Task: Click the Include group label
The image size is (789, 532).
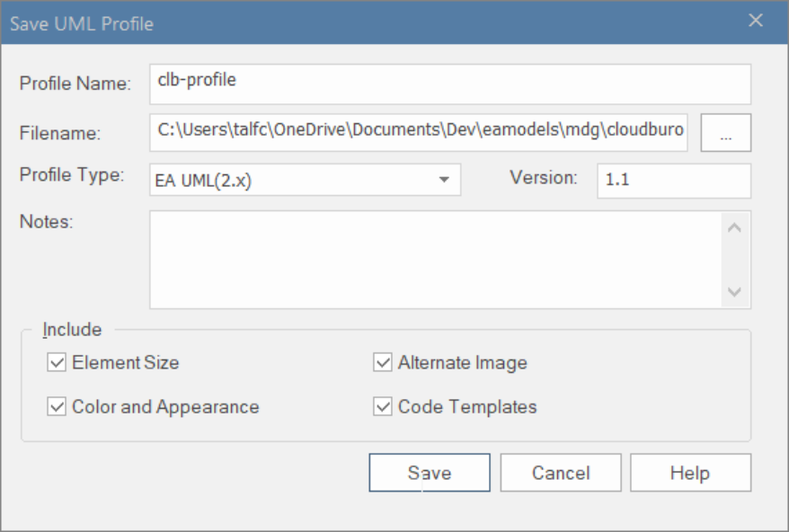Action: click(72, 330)
